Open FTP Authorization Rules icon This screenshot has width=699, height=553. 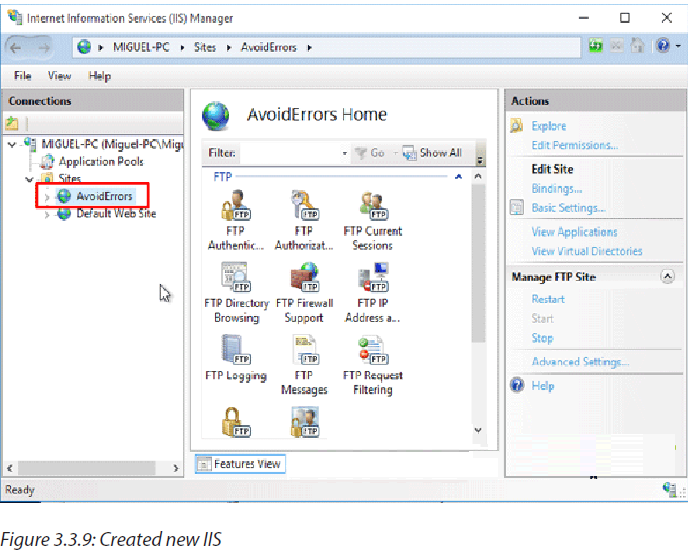click(x=304, y=220)
